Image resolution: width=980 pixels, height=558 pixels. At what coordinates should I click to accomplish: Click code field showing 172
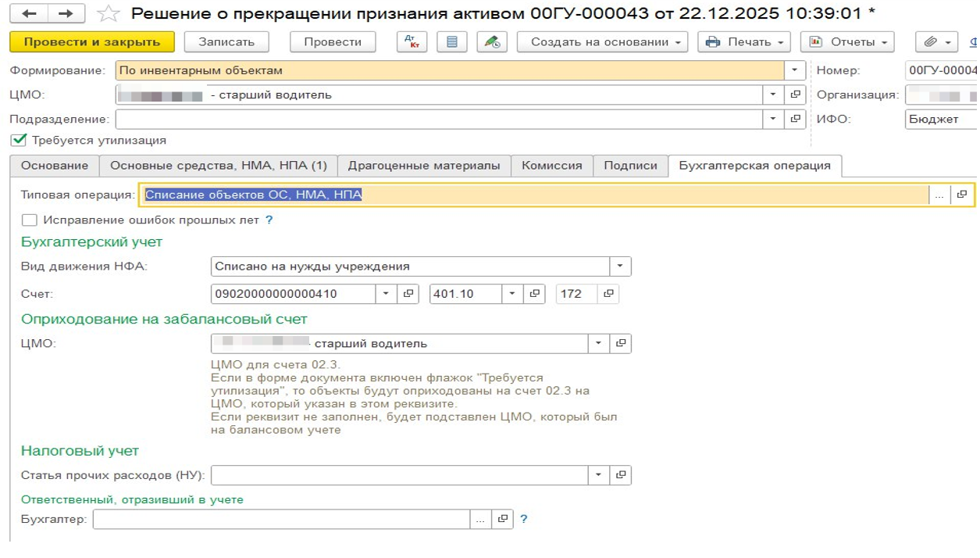[x=577, y=294]
